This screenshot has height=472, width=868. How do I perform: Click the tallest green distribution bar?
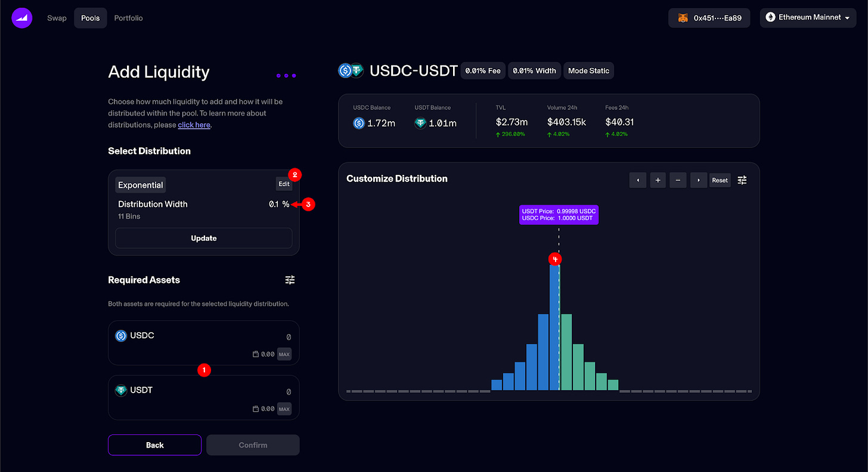tap(566, 352)
